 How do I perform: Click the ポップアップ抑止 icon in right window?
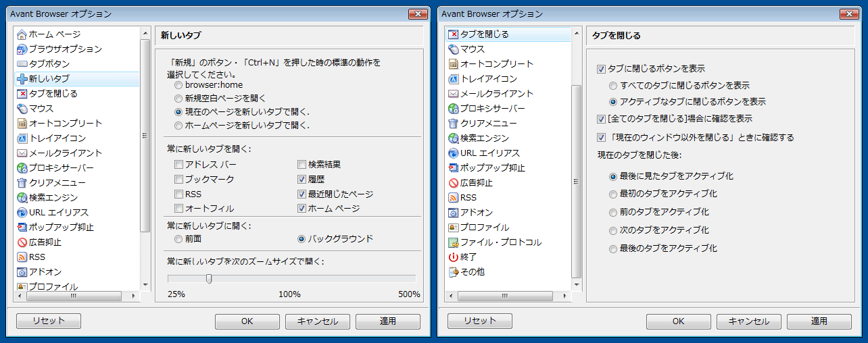coord(454,168)
